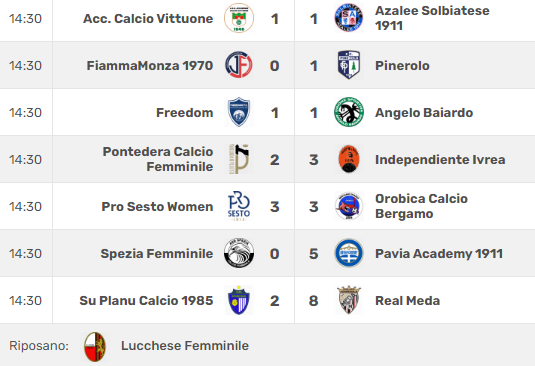Select the Independiente Ivrea orange crest
Viewport: 535px width, 366px height.
349,159
